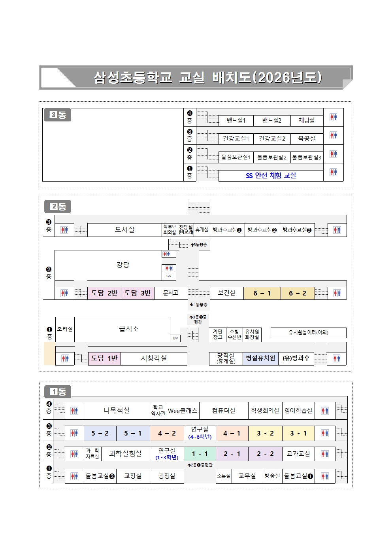This screenshot has height=555, width=392.
Task: Click the restroom icon right of classroom 6-2
Action: 337,293
